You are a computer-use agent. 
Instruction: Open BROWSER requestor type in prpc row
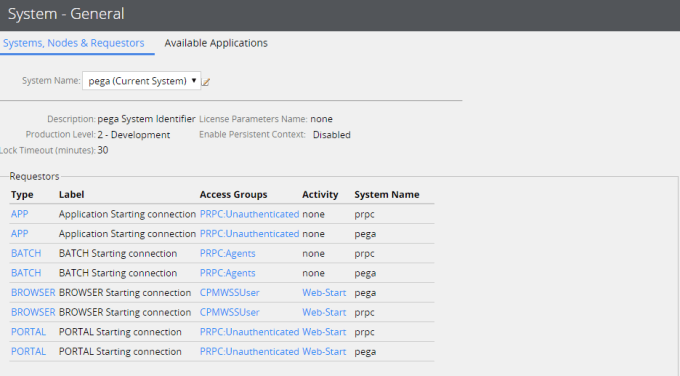pos(33,312)
